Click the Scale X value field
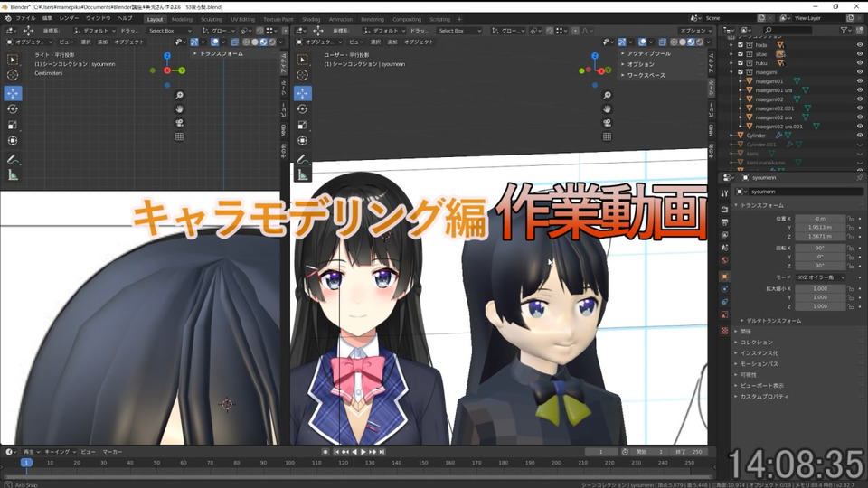The height and width of the screenshot is (488, 868). pyautogui.click(x=820, y=289)
